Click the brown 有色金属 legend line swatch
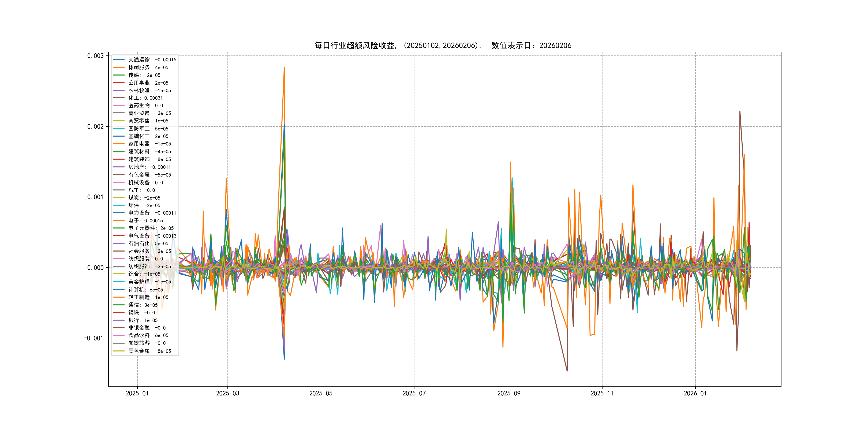 119,175
